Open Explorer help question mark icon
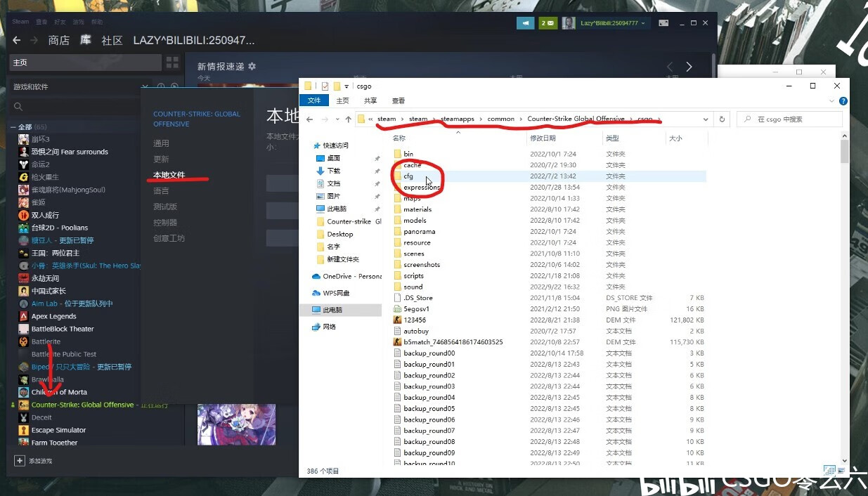This screenshot has width=868, height=496. tap(843, 101)
